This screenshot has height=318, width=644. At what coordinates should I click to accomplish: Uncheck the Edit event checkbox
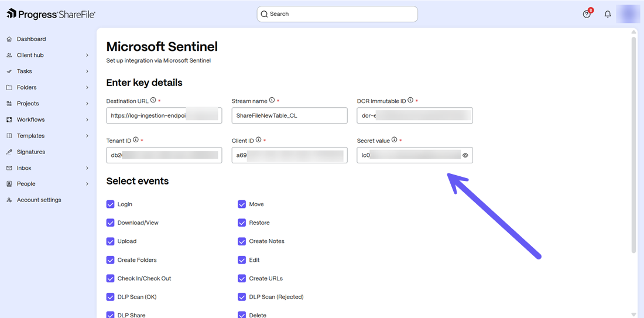tap(242, 260)
